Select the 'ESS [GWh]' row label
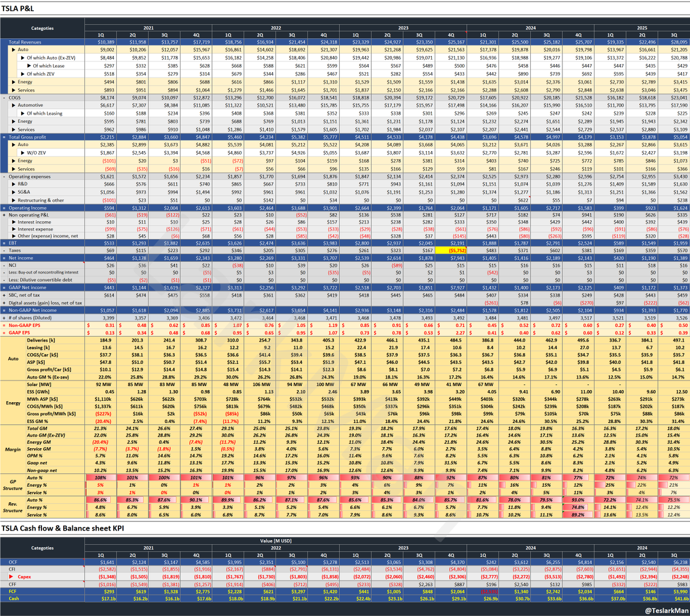The width and height of the screenshot is (690, 616). (x=39, y=392)
